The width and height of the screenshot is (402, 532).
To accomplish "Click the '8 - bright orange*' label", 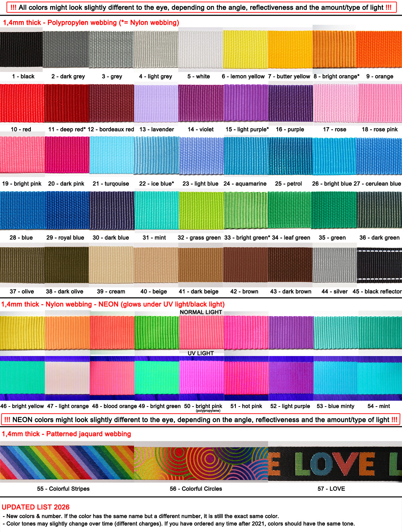I will (x=336, y=77).
